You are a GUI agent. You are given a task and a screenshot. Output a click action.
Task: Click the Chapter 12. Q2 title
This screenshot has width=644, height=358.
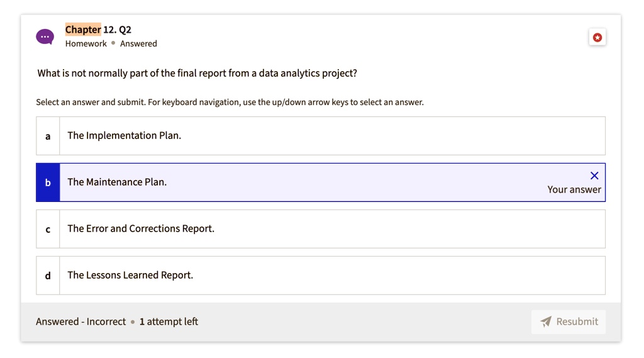point(98,30)
